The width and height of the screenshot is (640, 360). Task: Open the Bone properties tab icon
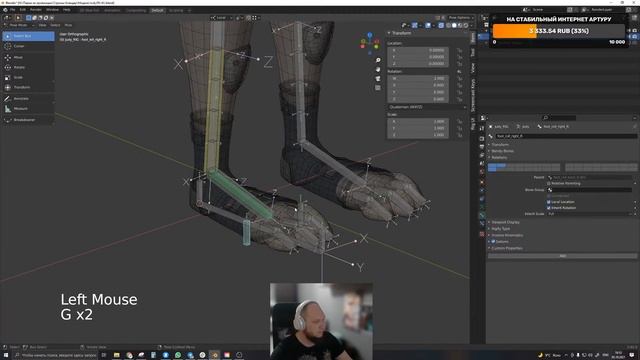tap(482, 215)
